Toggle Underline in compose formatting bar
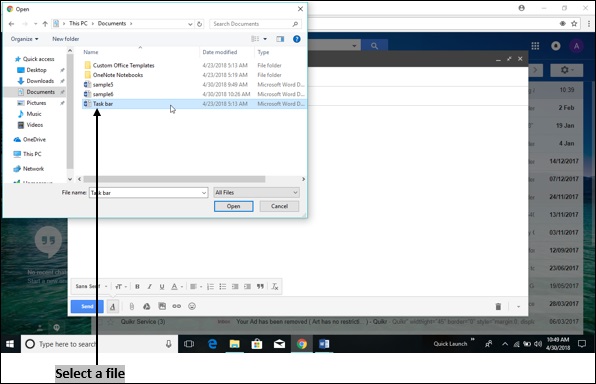 [162, 287]
